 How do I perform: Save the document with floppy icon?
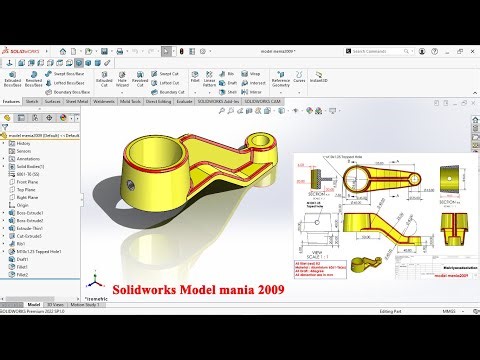coord(104,51)
